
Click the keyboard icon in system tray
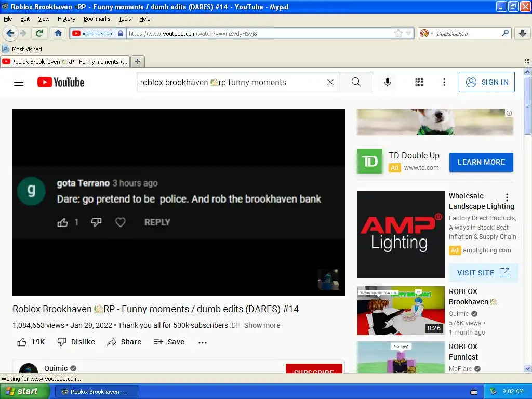[x=474, y=392]
